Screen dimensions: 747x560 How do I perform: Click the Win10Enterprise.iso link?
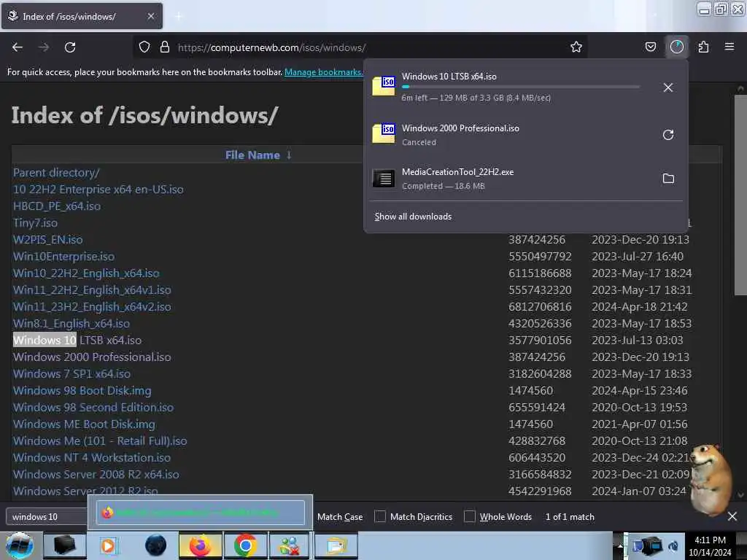click(x=64, y=256)
